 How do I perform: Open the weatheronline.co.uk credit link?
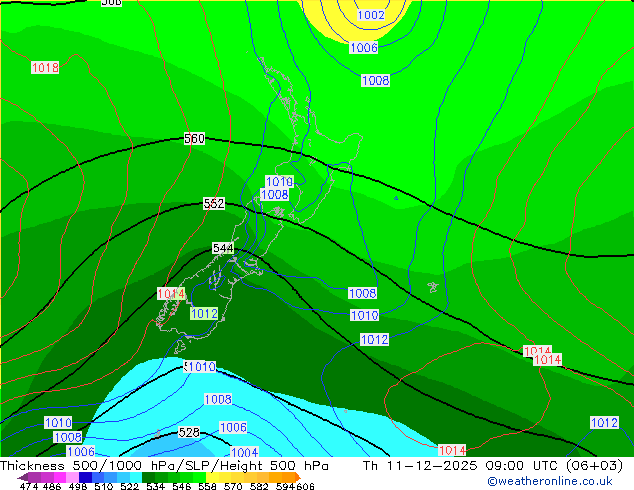coord(550,481)
